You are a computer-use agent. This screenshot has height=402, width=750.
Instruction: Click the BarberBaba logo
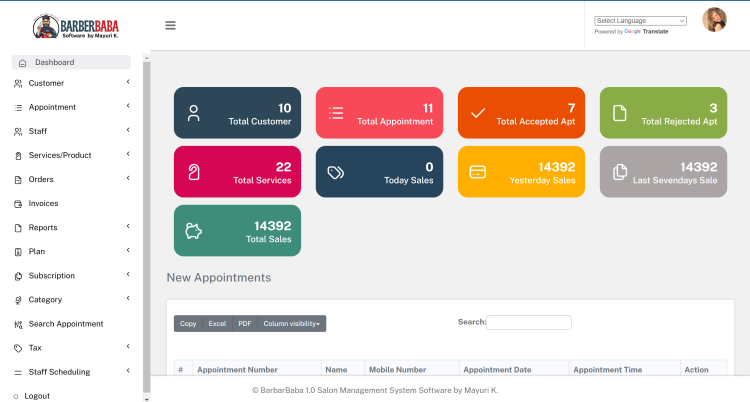[75, 26]
